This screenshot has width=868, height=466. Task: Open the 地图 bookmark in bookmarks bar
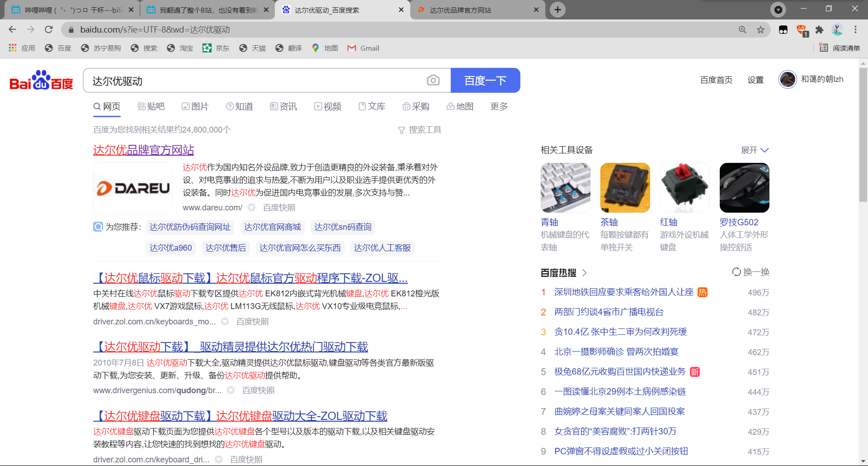tap(325, 48)
